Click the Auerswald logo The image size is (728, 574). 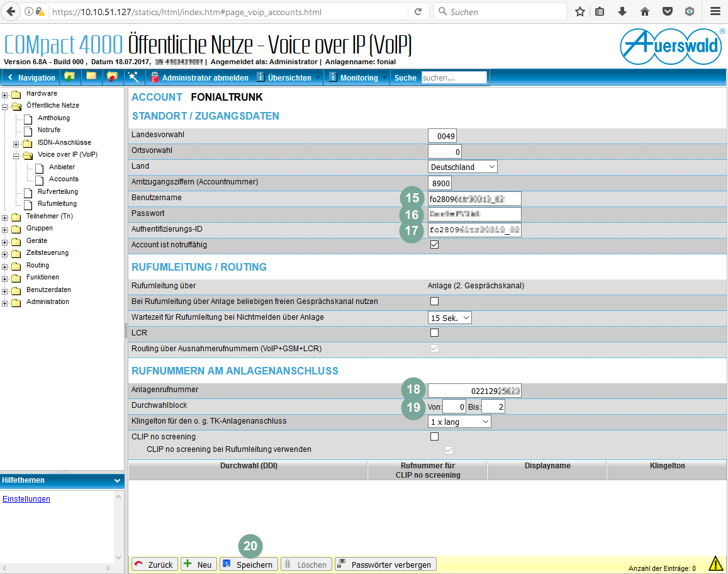(x=672, y=47)
